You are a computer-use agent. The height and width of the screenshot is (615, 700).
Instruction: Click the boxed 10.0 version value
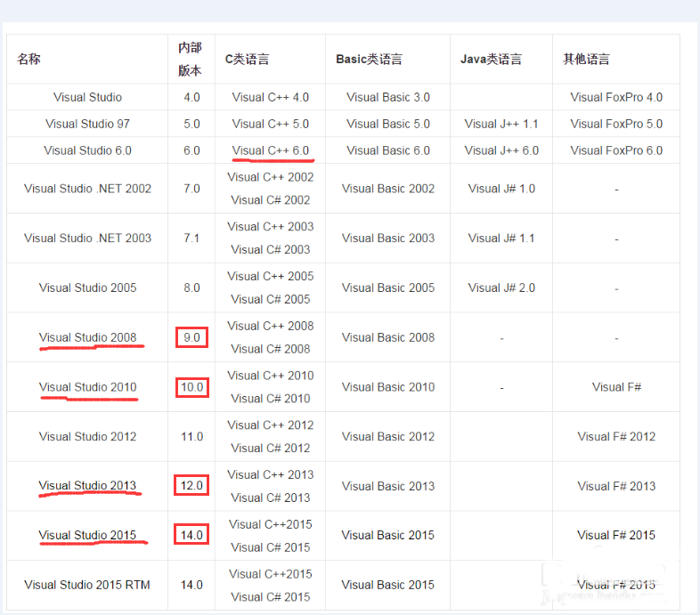[x=192, y=387]
